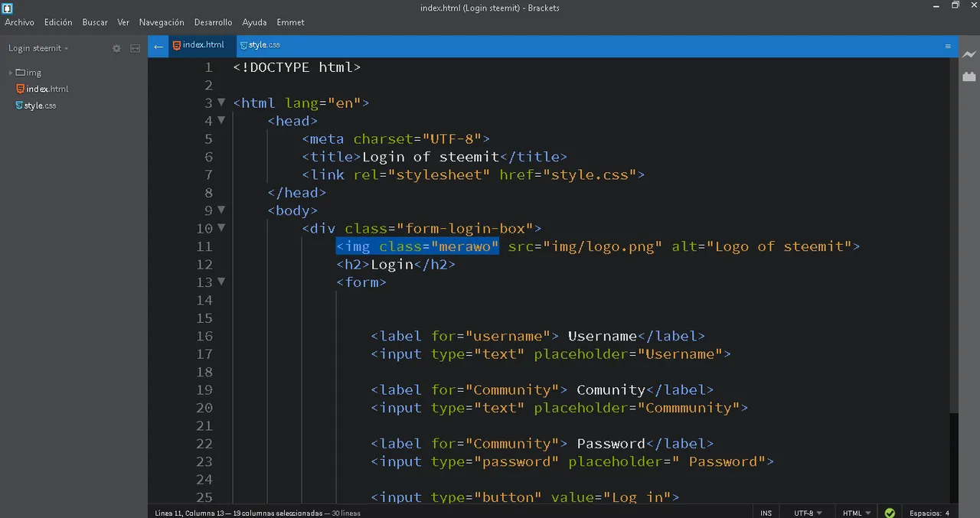The image size is (980, 518).
Task: Click the <!DOCTYPE html> declaration
Action: [297, 67]
